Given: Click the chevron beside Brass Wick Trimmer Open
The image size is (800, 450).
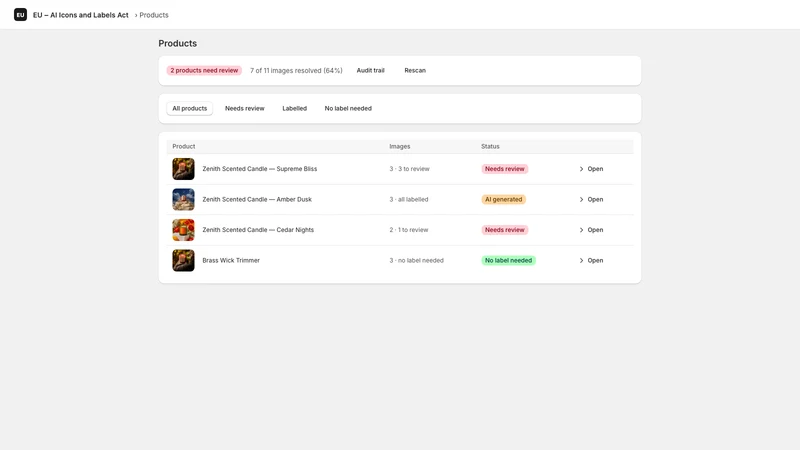Looking at the screenshot, I should click(x=581, y=260).
